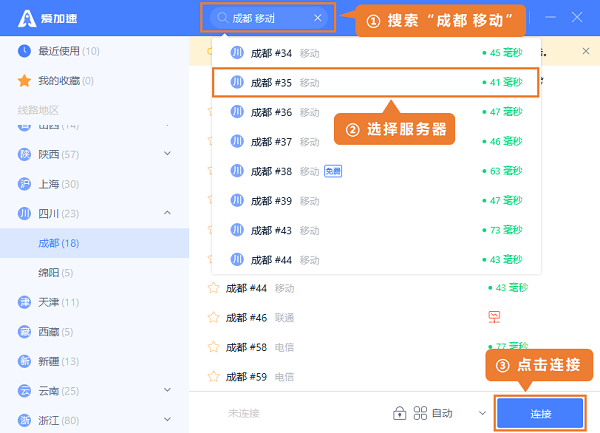Screen dimensions: 600x433
Task: Choose 成都 #44 移动 result in dropdown
Action: coord(376,260)
